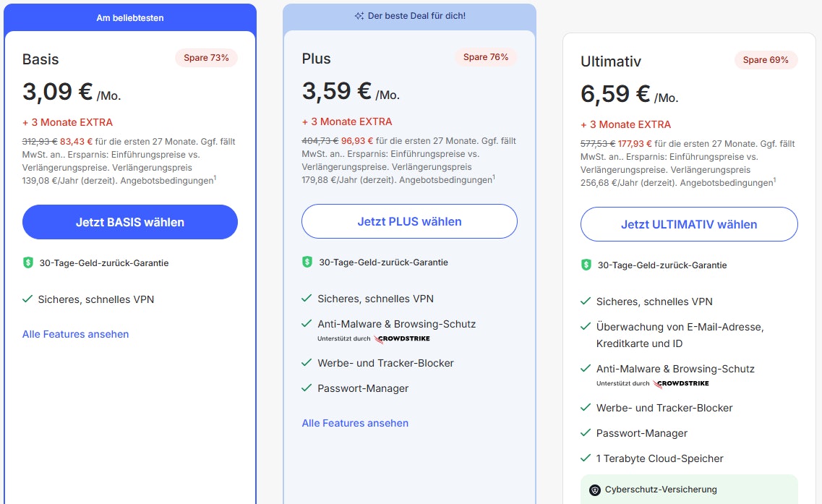
Task: Click the checkmark next to Passwort-Manager in Plus
Action: pos(307,388)
